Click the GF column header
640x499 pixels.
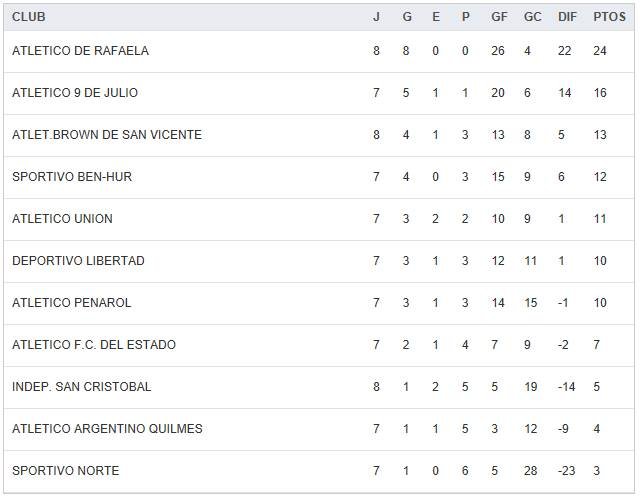pyautogui.click(x=499, y=17)
